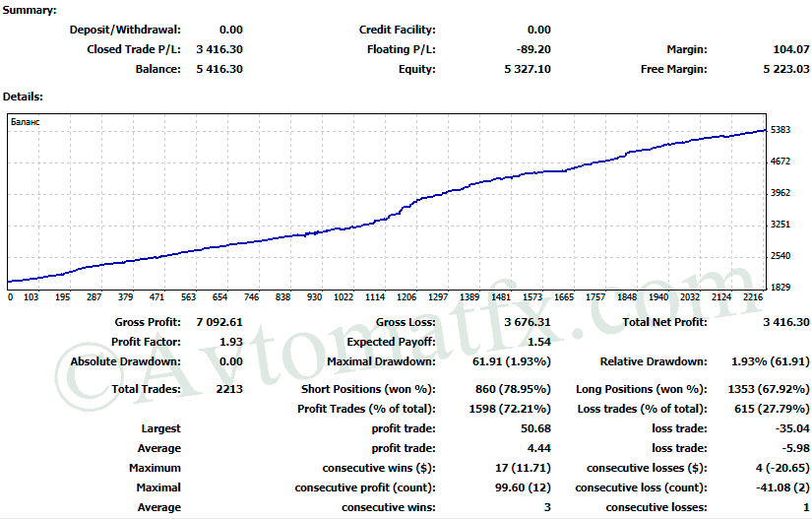
Task: Click the 2216 tick on horizontal axis
Action: (755, 296)
